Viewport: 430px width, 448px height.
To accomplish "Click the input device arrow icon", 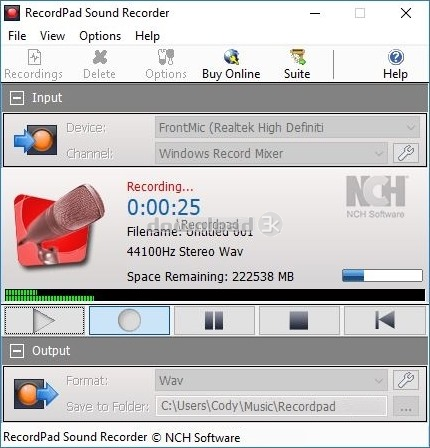I will [x=35, y=140].
